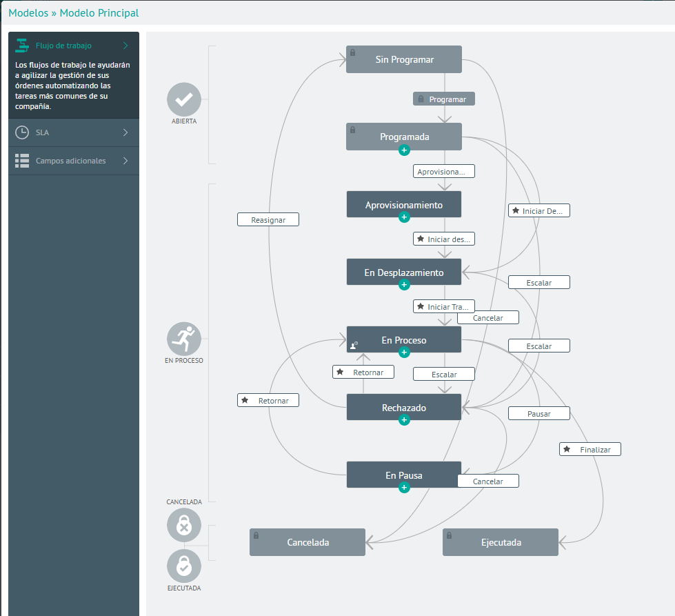This screenshot has height=616, width=675.
Task: Click the lock icon on Cancelada node
Action: 256,535
